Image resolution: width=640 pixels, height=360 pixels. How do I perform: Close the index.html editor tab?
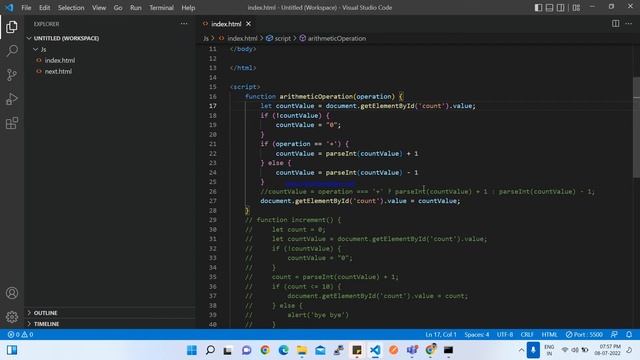248,24
